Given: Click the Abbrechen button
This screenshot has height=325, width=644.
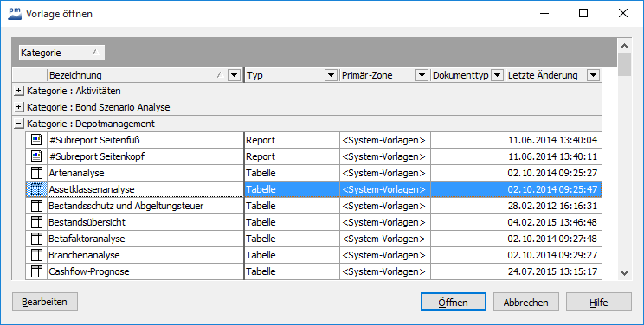Looking at the screenshot, I should coord(526,303).
